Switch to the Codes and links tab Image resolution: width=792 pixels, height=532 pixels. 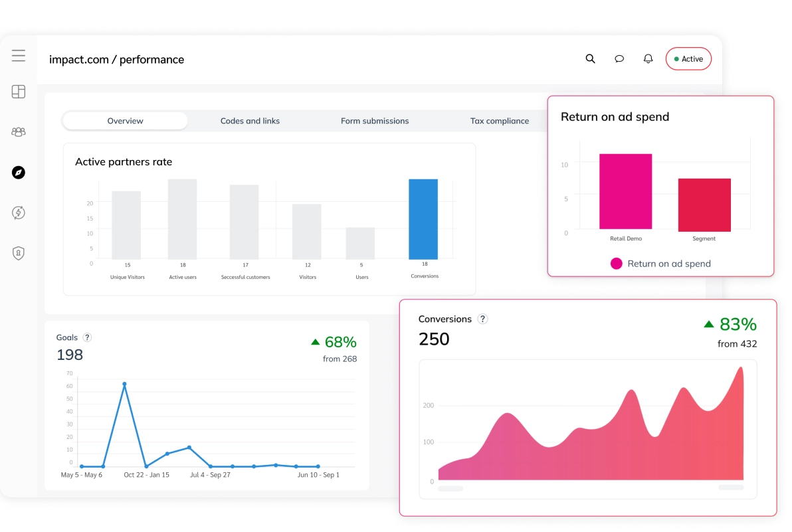250,121
